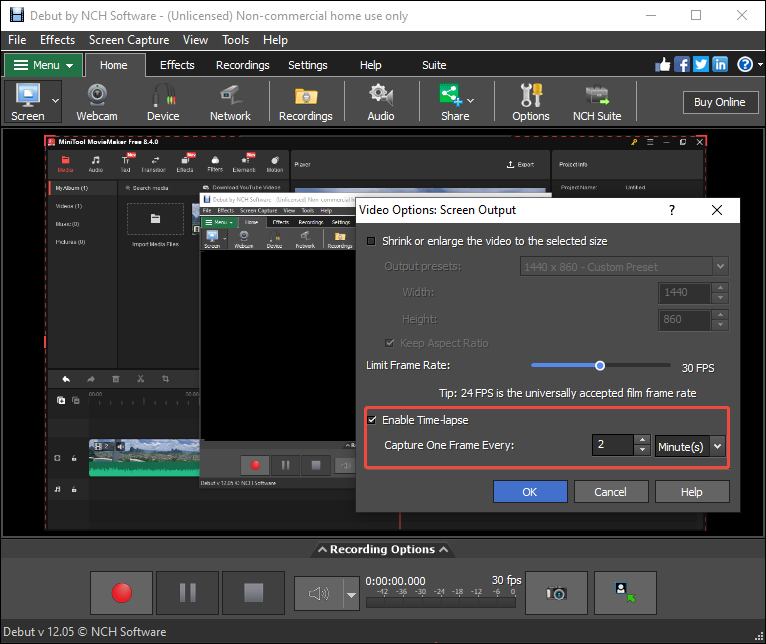Select Screen capture source icon
The width and height of the screenshot is (766, 644).
coord(28,102)
